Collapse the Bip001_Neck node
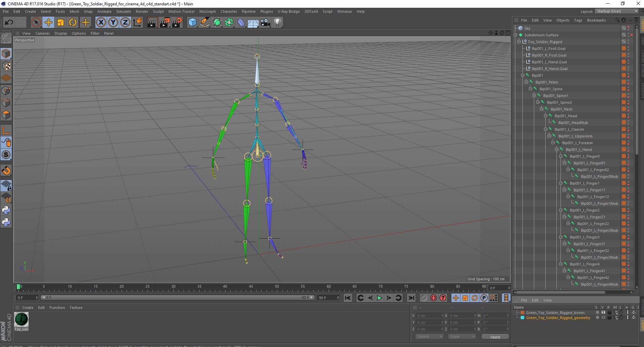 tap(542, 109)
